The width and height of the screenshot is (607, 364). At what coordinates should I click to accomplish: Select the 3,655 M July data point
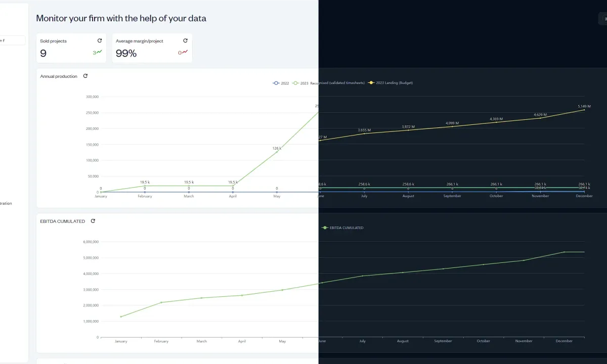pos(364,133)
